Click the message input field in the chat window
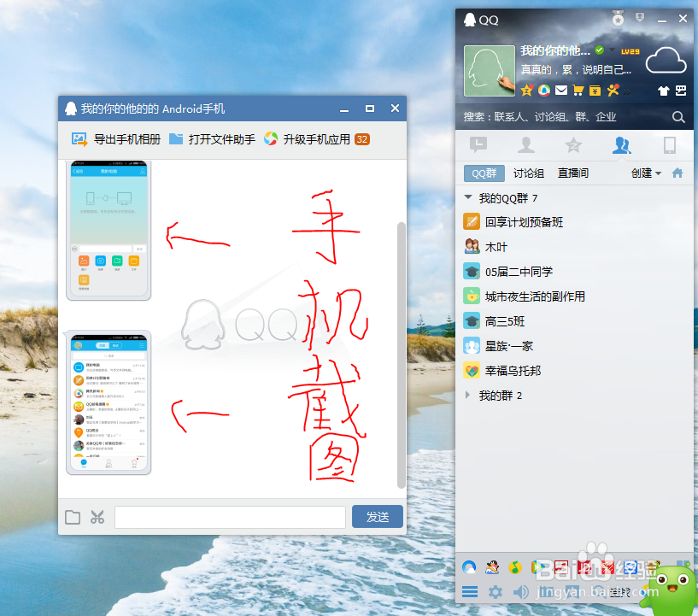 click(231, 516)
